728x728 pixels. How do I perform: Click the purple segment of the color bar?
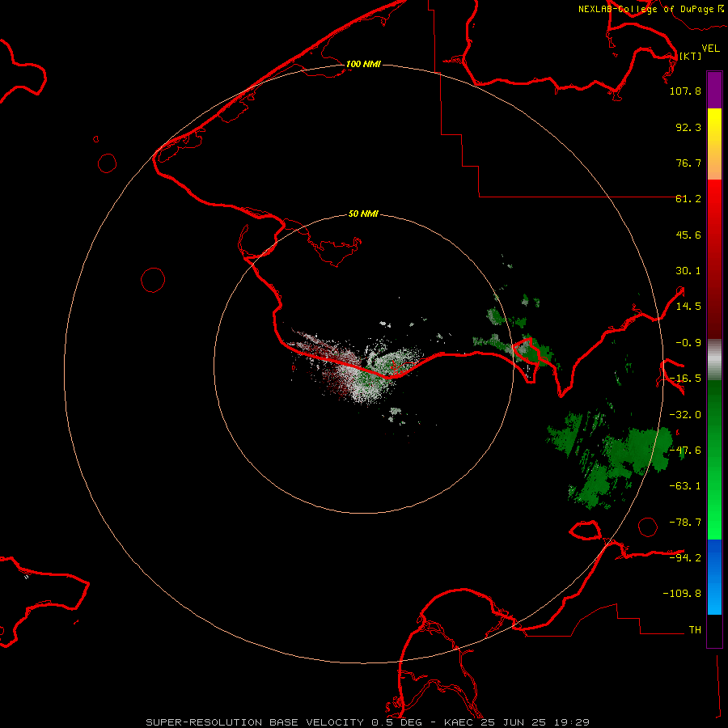tap(714, 90)
